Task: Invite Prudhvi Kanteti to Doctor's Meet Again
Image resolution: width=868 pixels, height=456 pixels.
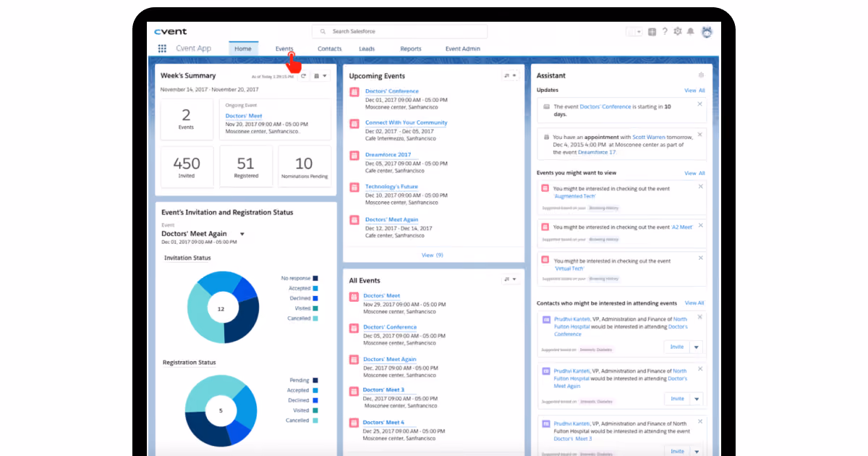Action: tap(677, 399)
